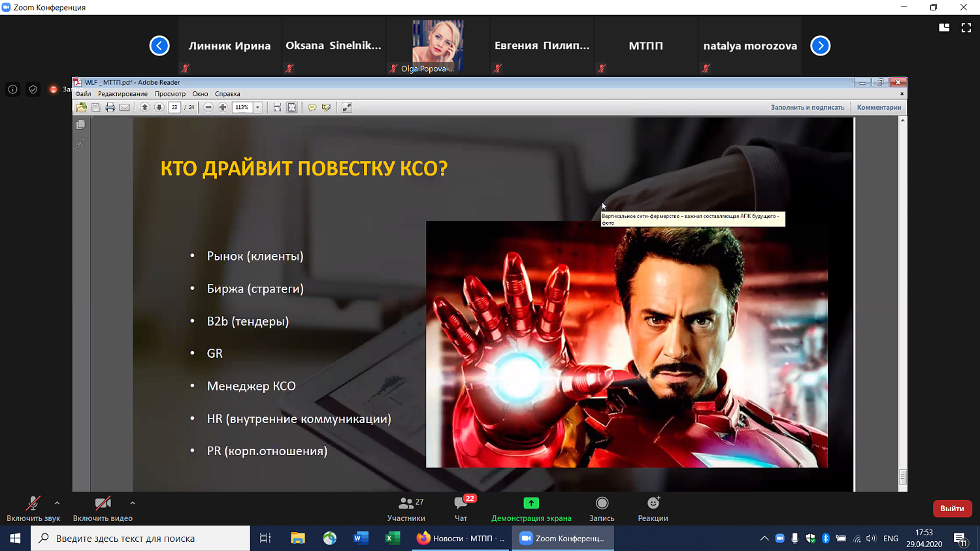980x551 pixels.
Task: Turn on camera with Включить видео
Action: (103, 509)
